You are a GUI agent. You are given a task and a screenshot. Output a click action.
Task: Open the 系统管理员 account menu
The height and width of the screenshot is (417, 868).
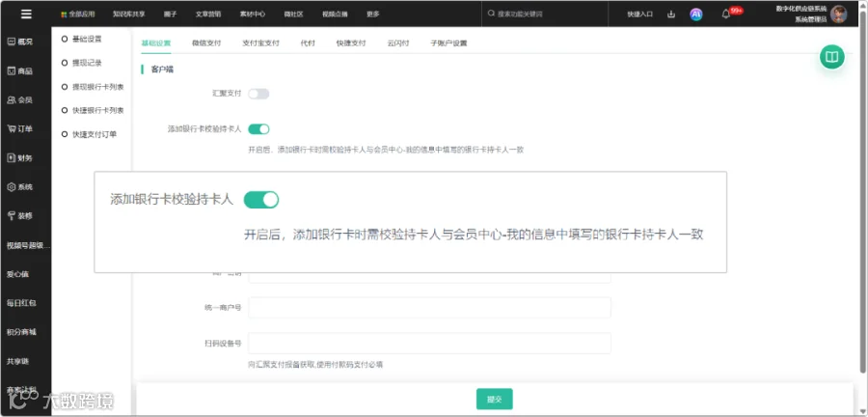pyautogui.click(x=811, y=19)
